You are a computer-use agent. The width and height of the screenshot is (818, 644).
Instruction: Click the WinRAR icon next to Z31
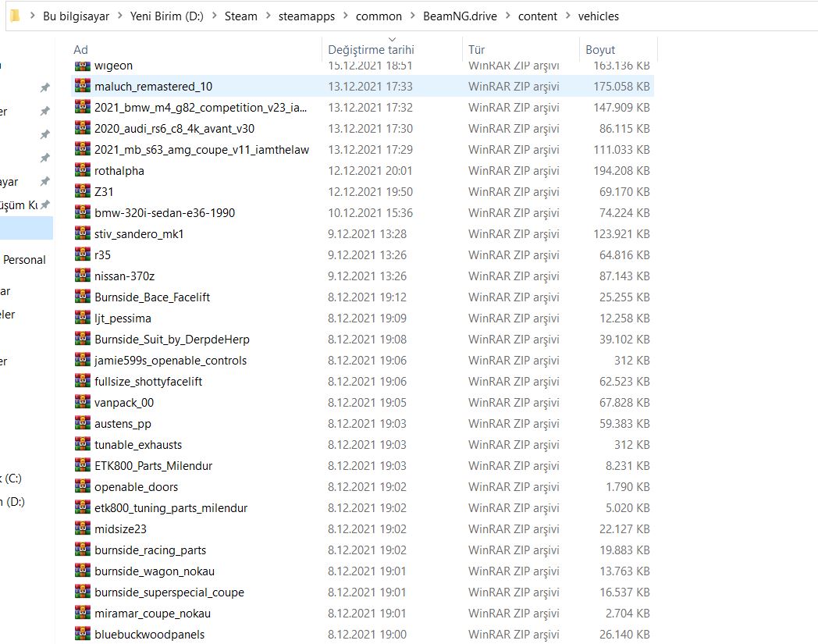click(x=83, y=191)
